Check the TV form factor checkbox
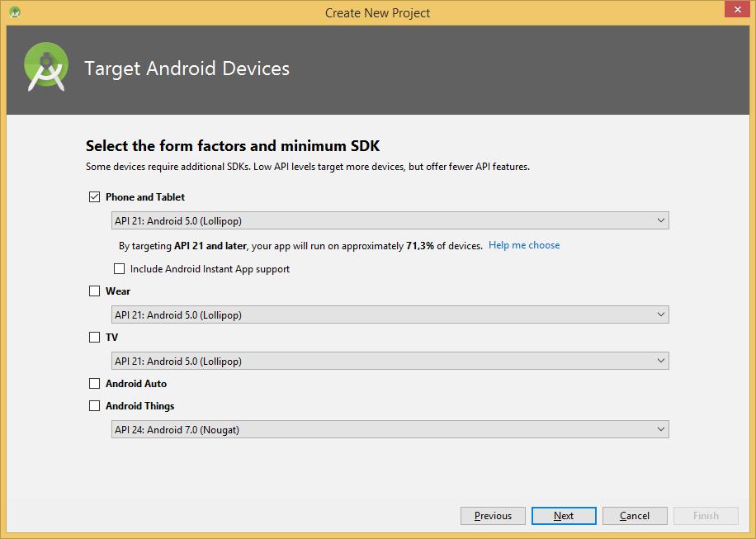The width and height of the screenshot is (756, 539). click(94, 337)
